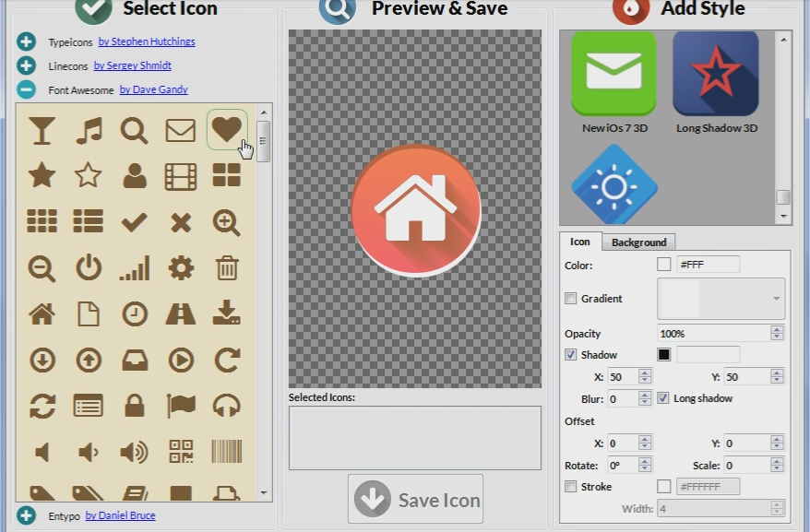
Task: Toggle the Long shadow checkbox
Action: [x=662, y=398]
